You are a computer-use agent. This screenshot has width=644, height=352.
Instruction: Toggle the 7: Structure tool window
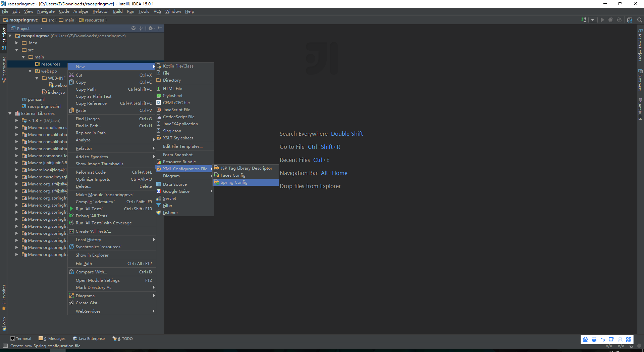4,70
